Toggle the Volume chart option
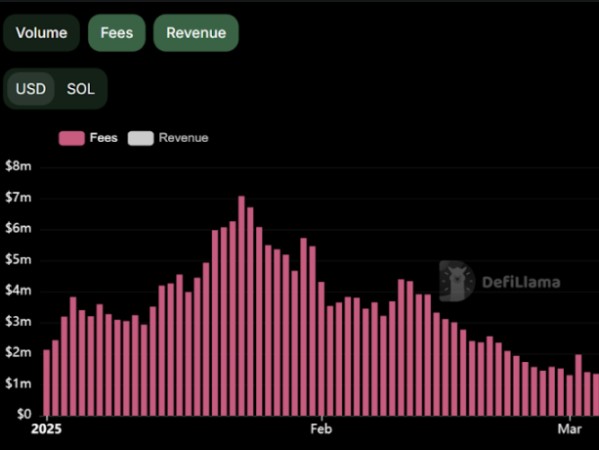The image size is (599, 450). (x=41, y=33)
